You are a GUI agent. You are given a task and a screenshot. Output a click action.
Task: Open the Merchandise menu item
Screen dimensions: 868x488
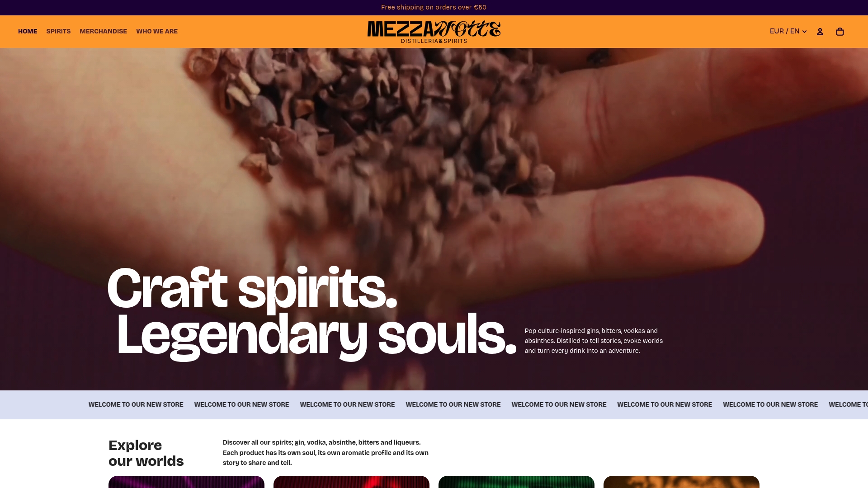[103, 31]
